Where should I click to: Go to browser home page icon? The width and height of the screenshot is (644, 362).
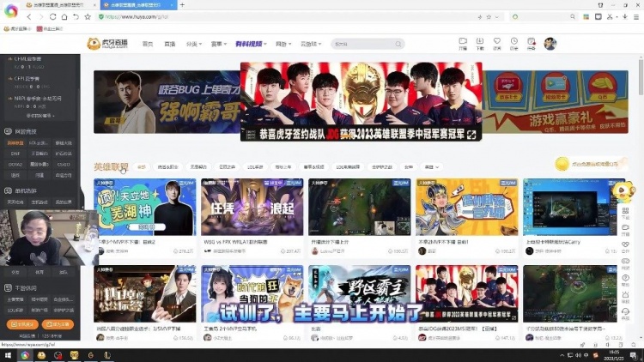(64, 17)
